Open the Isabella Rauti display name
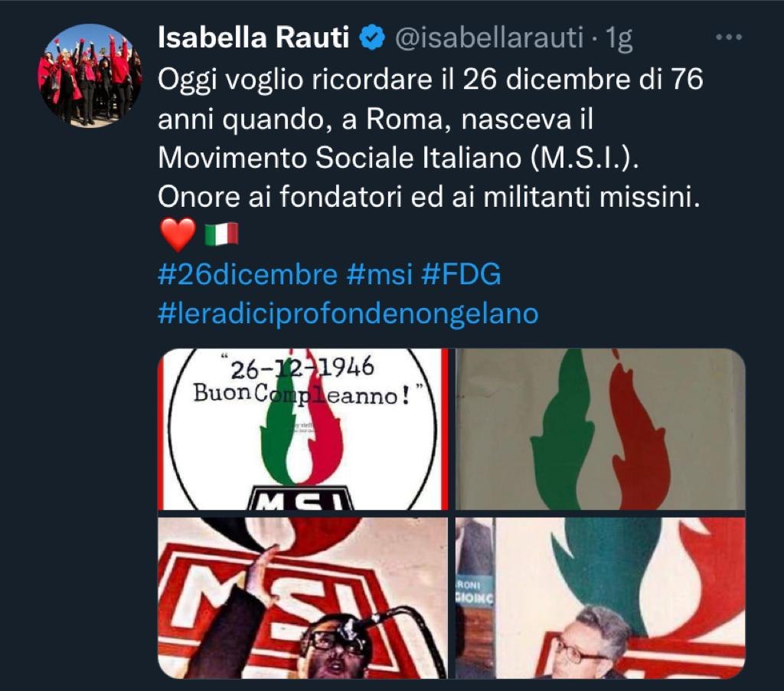Viewport: 784px width, 691px height. [253, 38]
